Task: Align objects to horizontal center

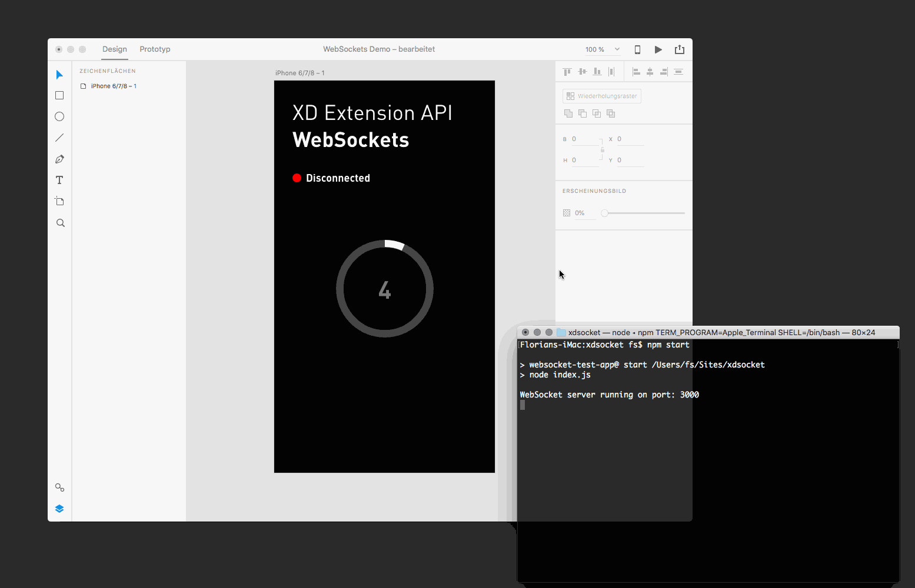Action: coord(650,72)
